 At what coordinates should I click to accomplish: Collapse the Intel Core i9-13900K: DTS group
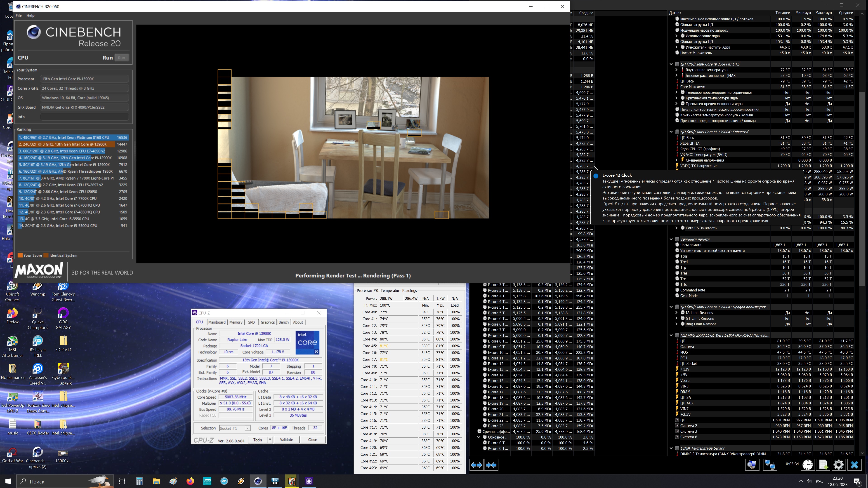671,64
